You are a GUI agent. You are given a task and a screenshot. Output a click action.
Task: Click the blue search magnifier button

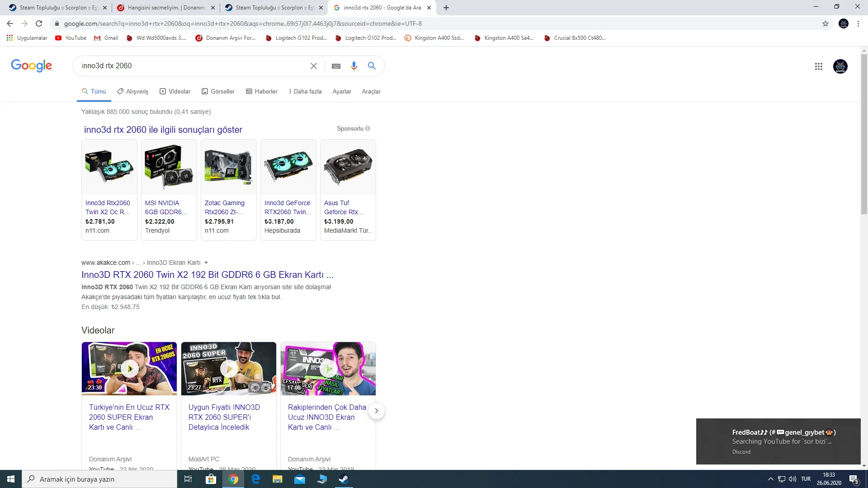click(372, 66)
